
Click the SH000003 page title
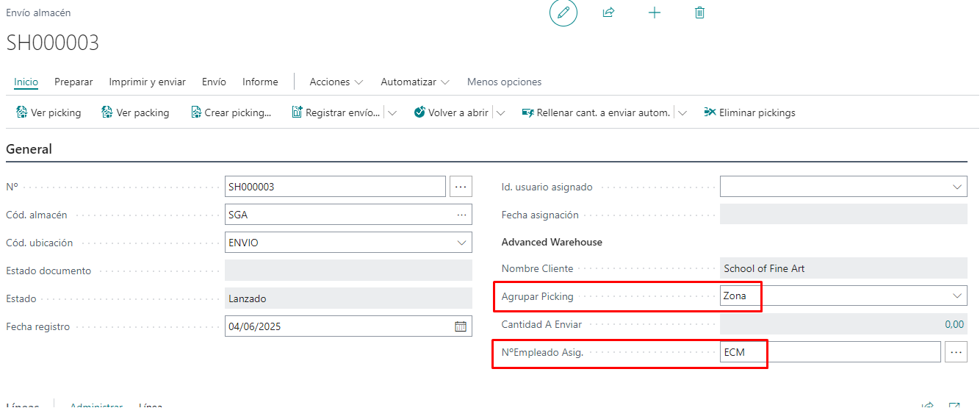coord(53,43)
